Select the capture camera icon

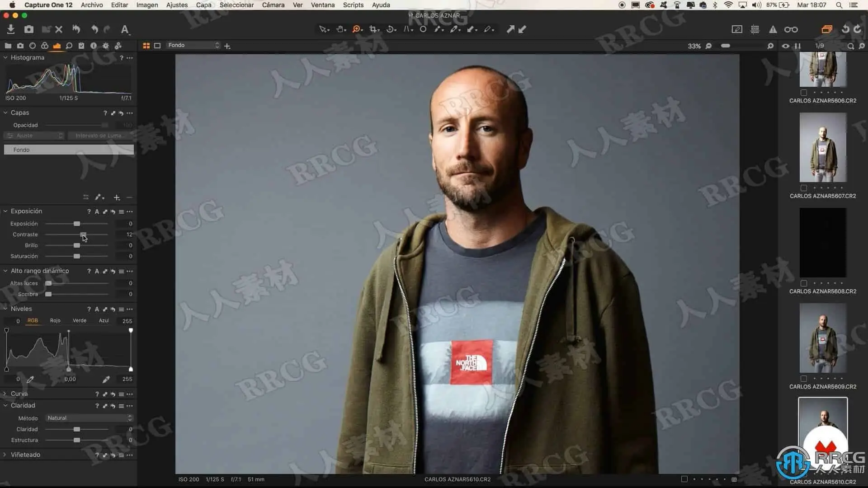(29, 29)
